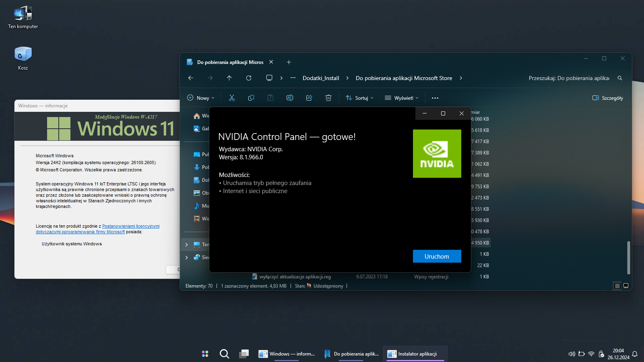
Task: Toggle the Szczegóły details pane
Action: click(x=608, y=98)
